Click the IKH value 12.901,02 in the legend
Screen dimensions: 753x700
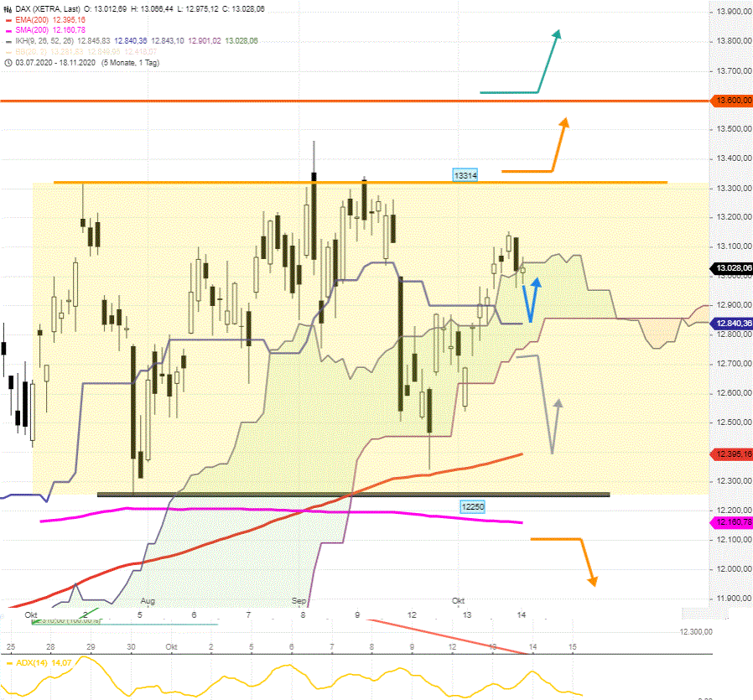pyautogui.click(x=205, y=41)
